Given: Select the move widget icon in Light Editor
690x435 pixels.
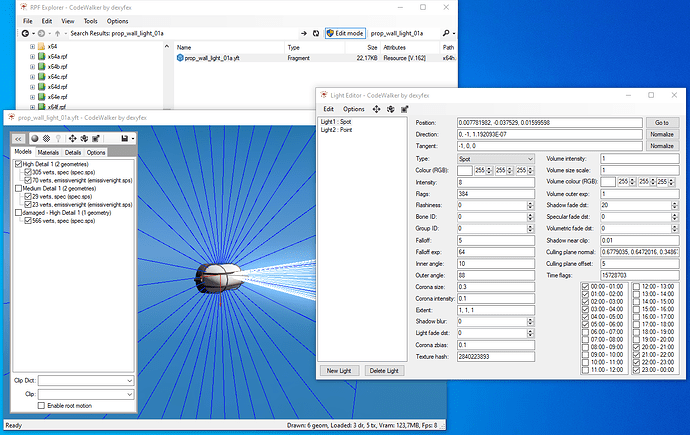Looking at the screenshot, I should coord(377,109).
